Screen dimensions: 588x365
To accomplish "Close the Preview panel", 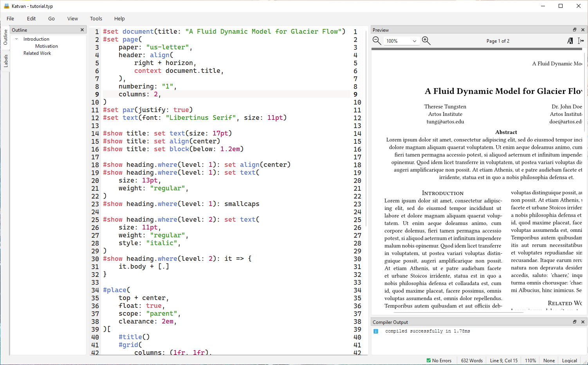I will [x=583, y=30].
